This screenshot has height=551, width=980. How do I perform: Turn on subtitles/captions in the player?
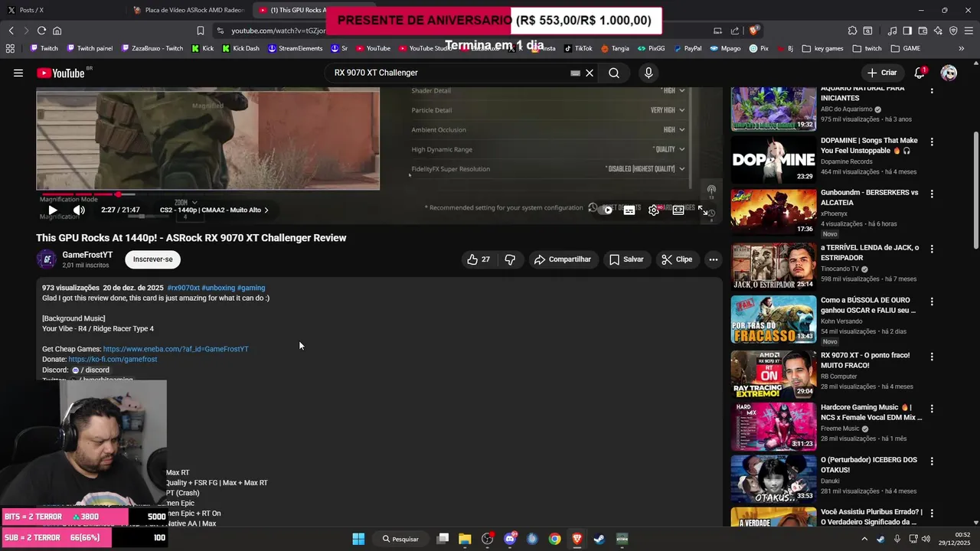(x=629, y=210)
